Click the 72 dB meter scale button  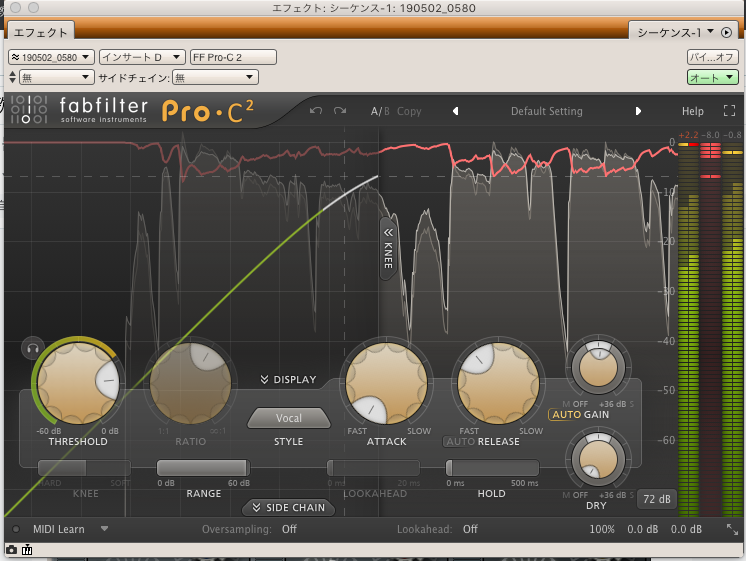tap(657, 499)
